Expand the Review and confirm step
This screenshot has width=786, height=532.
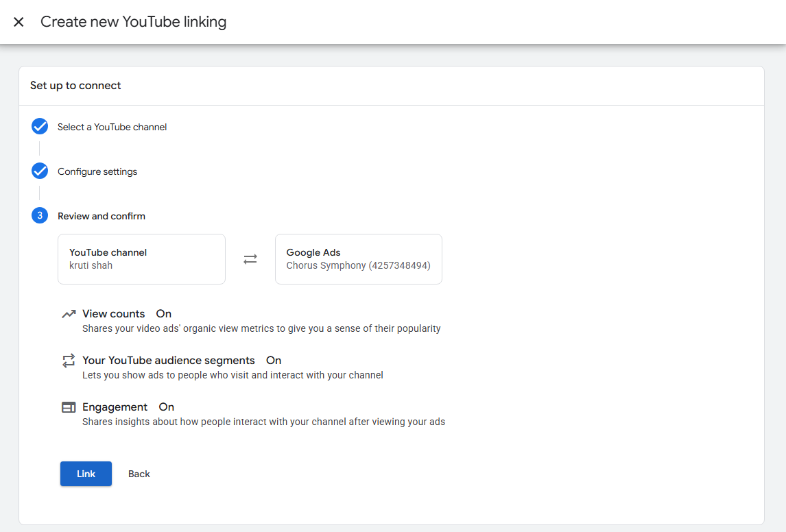click(102, 215)
